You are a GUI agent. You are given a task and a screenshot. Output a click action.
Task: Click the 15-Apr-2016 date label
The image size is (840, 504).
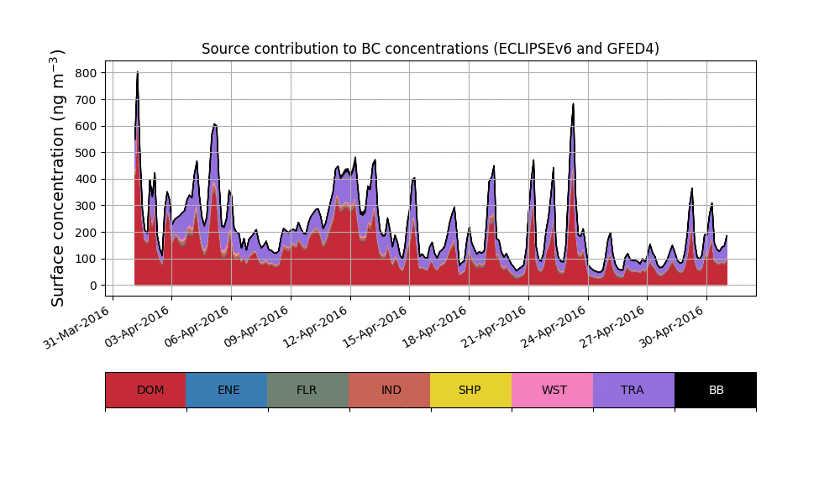pos(375,327)
